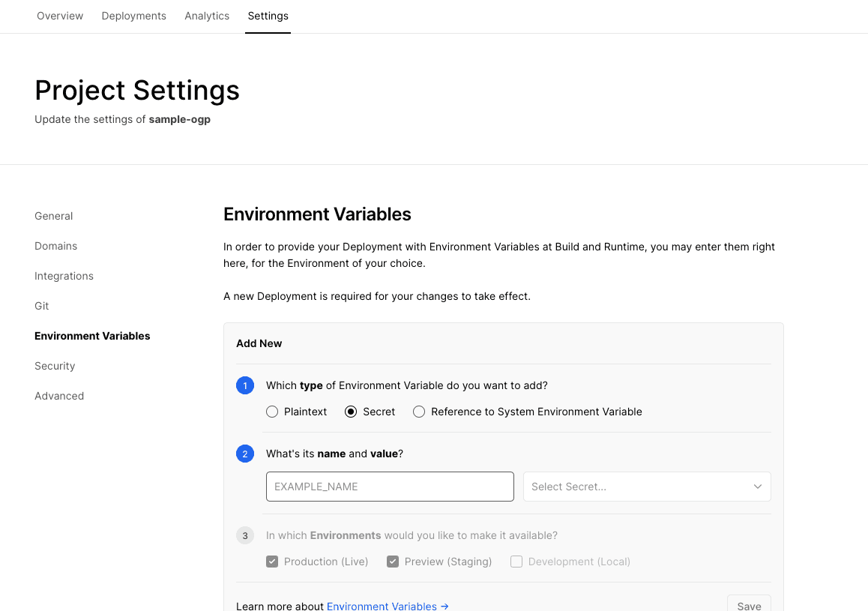Select the Plaintext radio option
This screenshot has width=868, height=611.
tap(272, 412)
